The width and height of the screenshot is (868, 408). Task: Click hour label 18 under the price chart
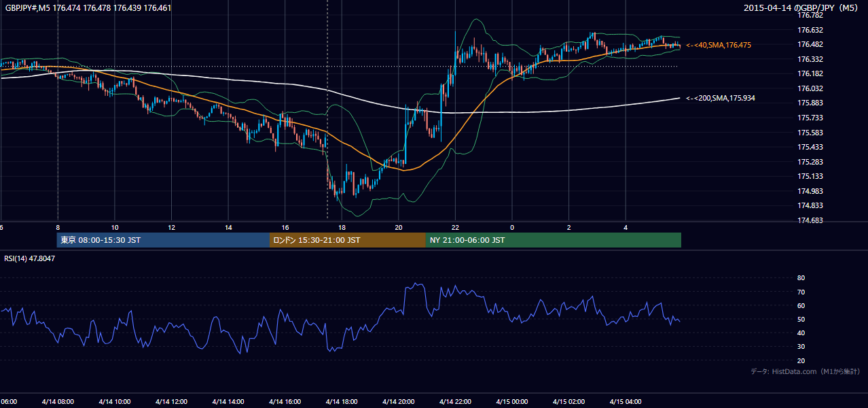tap(342, 227)
